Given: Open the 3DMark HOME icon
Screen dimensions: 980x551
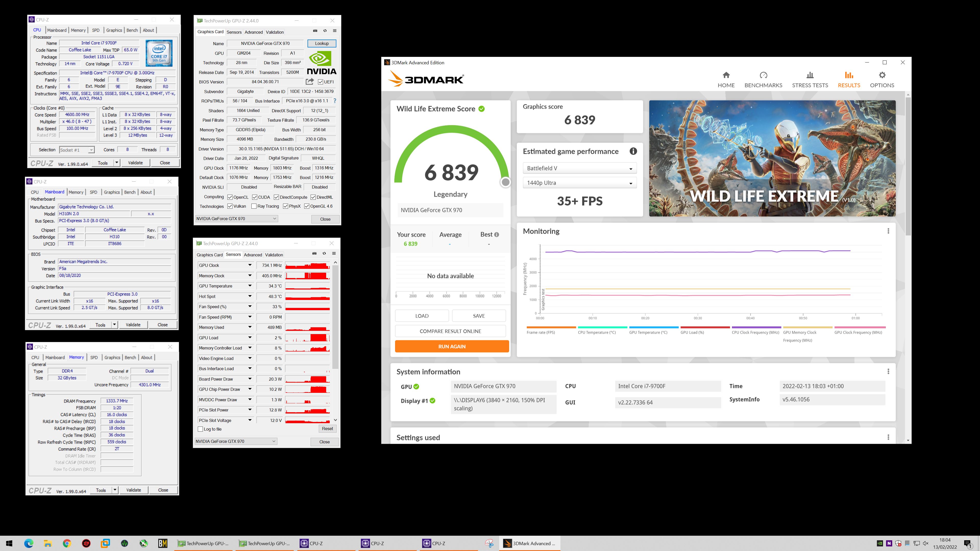Looking at the screenshot, I should (726, 75).
